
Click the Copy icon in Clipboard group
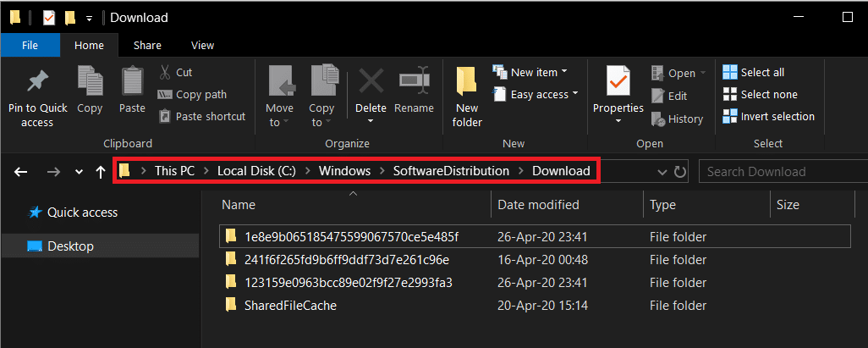[90, 82]
